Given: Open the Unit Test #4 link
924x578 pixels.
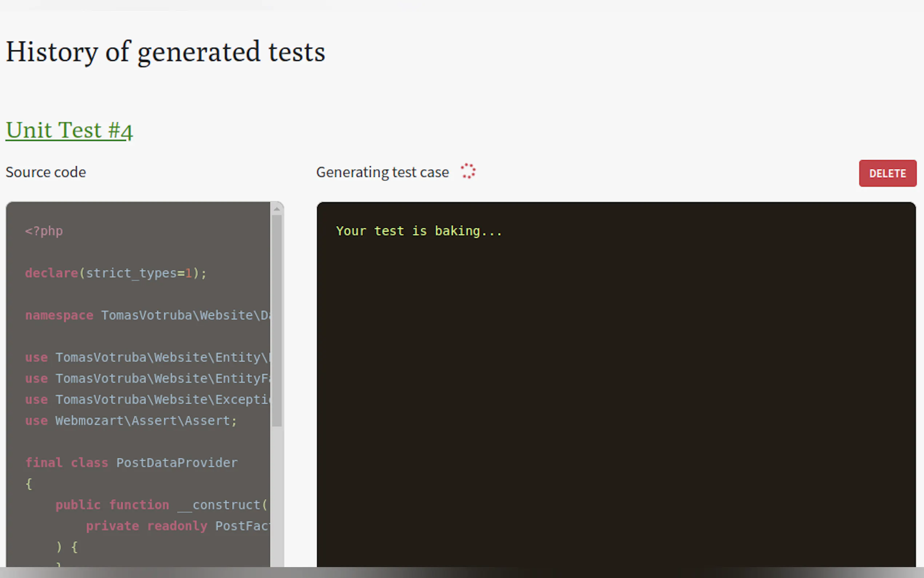Looking at the screenshot, I should click(x=69, y=130).
